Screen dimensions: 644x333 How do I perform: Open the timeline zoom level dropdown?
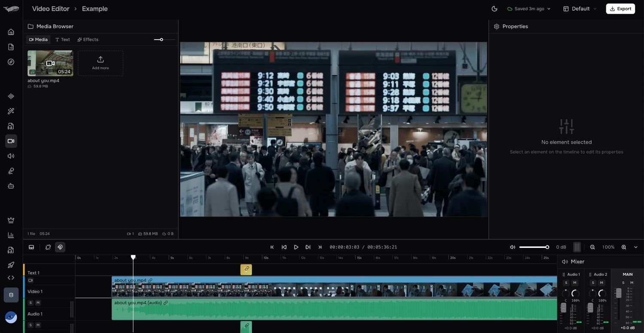[x=636, y=247]
